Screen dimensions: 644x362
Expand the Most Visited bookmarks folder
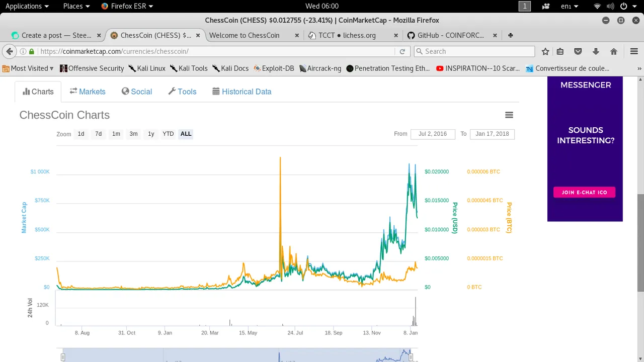click(28, 68)
